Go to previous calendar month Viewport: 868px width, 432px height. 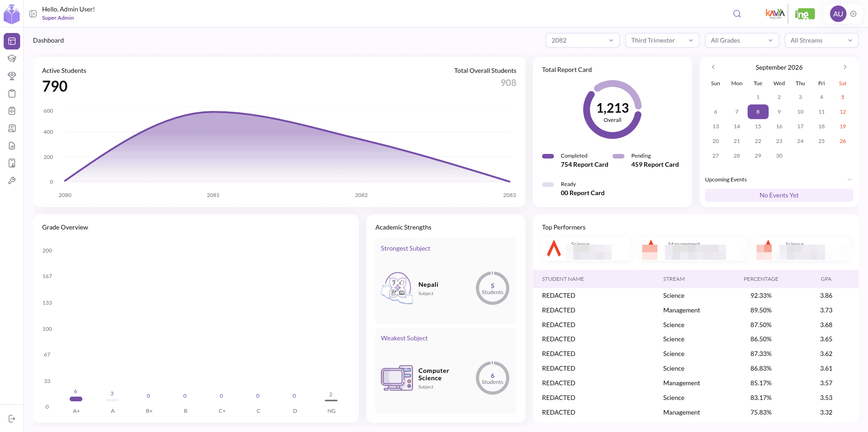pos(713,67)
